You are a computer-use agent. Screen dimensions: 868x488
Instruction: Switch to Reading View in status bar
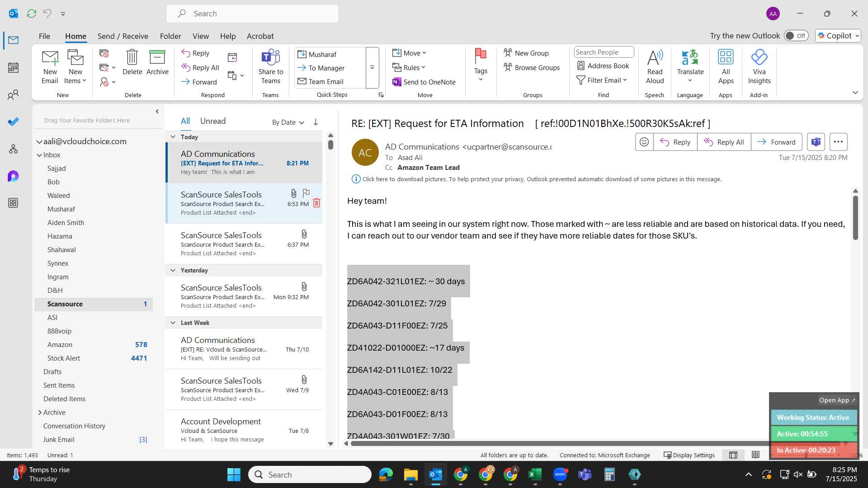click(755, 455)
